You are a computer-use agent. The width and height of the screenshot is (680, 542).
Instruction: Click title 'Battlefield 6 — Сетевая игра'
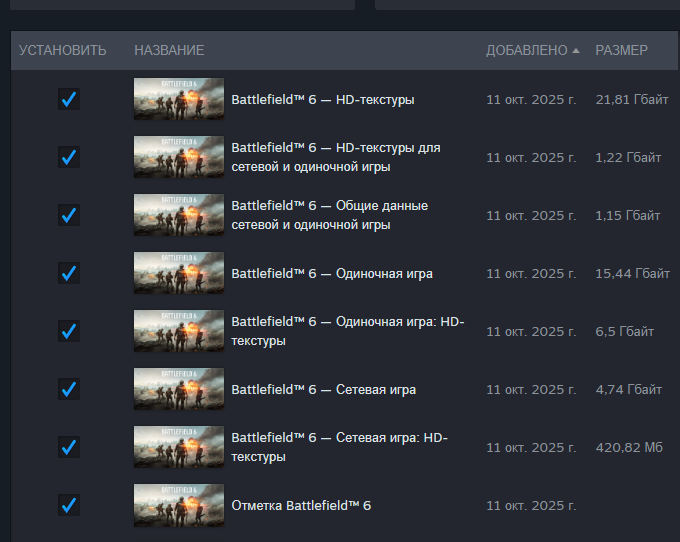(324, 389)
